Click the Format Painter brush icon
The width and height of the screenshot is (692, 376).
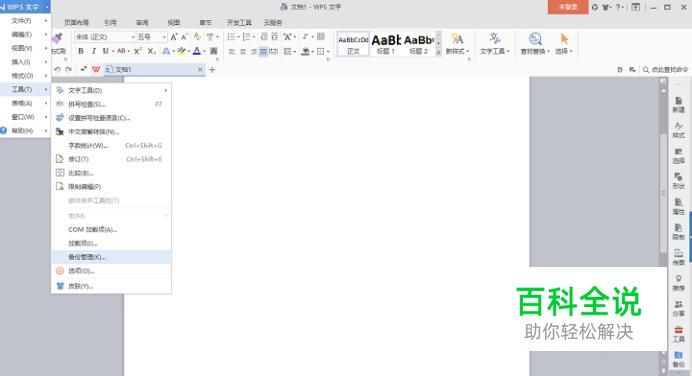[x=57, y=39]
